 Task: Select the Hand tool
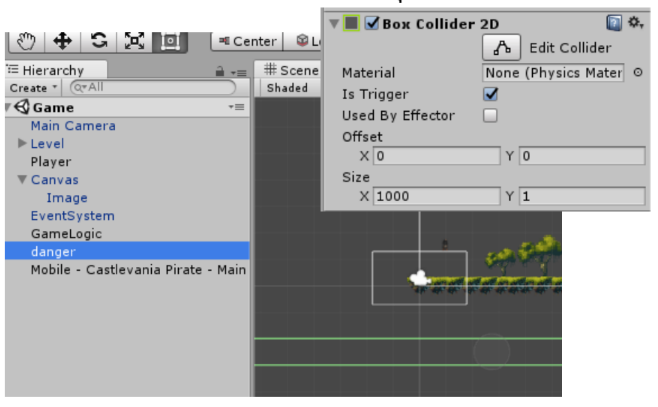coord(26,42)
